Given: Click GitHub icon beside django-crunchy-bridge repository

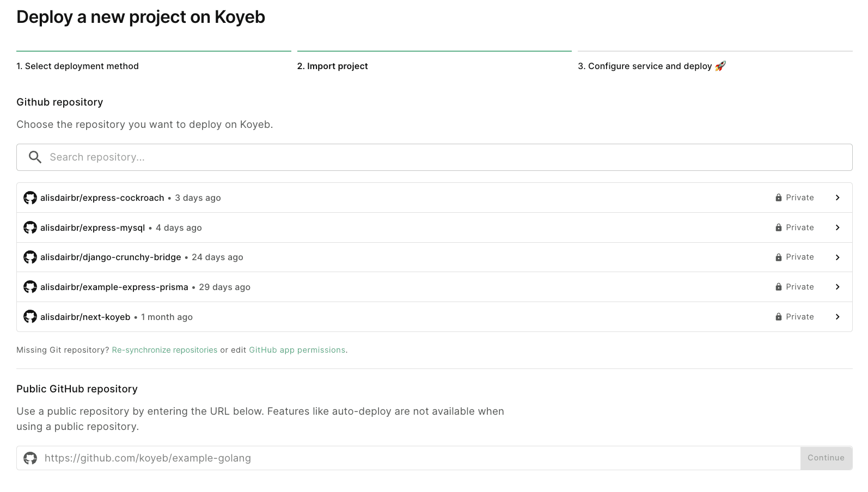Looking at the screenshot, I should (x=30, y=257).
